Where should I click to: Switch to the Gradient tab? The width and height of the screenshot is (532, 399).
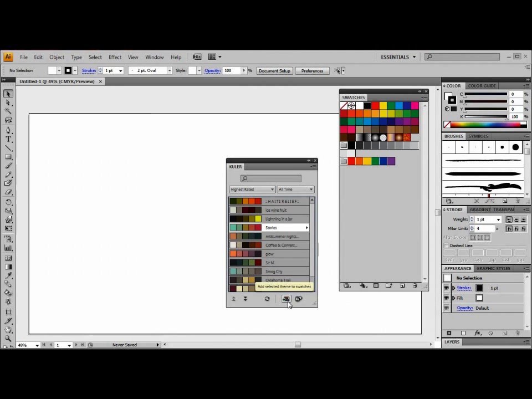click(x=480, y=209)
